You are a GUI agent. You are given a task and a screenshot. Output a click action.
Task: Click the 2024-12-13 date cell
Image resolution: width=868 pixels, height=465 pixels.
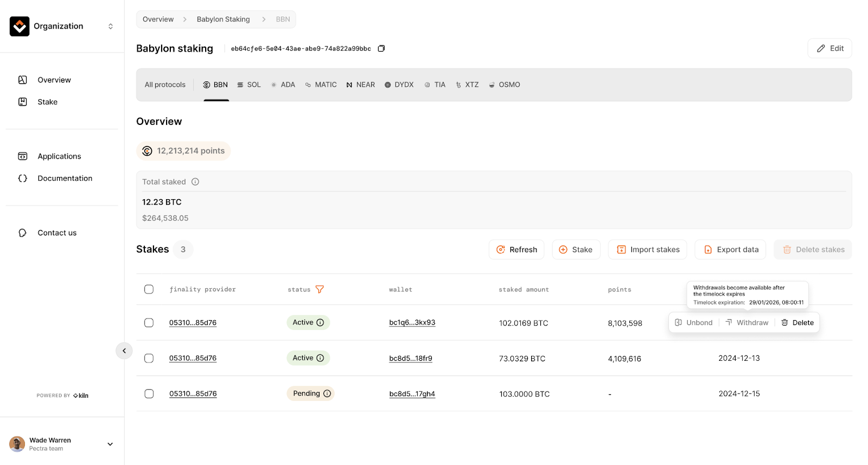tap(739, 358)
